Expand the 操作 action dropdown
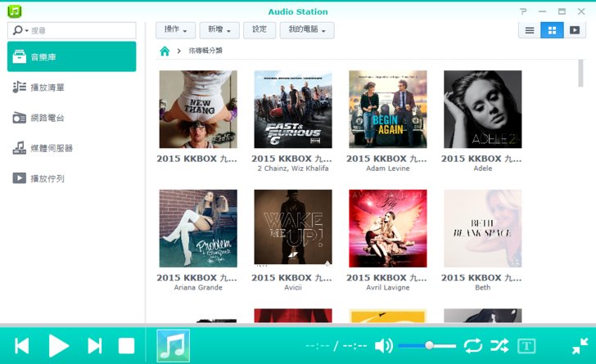 175,30
